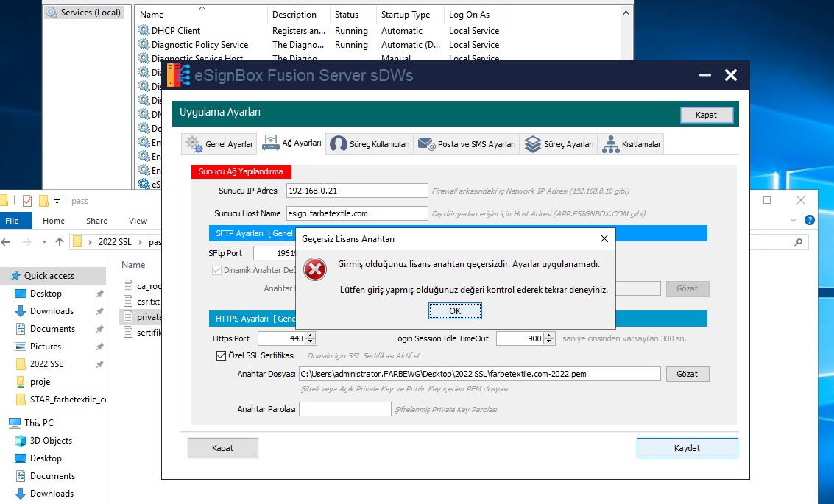This screenshot has height=504, width=834.
Task: Click the Anahtar Parolası field
Action: (345, 409)
